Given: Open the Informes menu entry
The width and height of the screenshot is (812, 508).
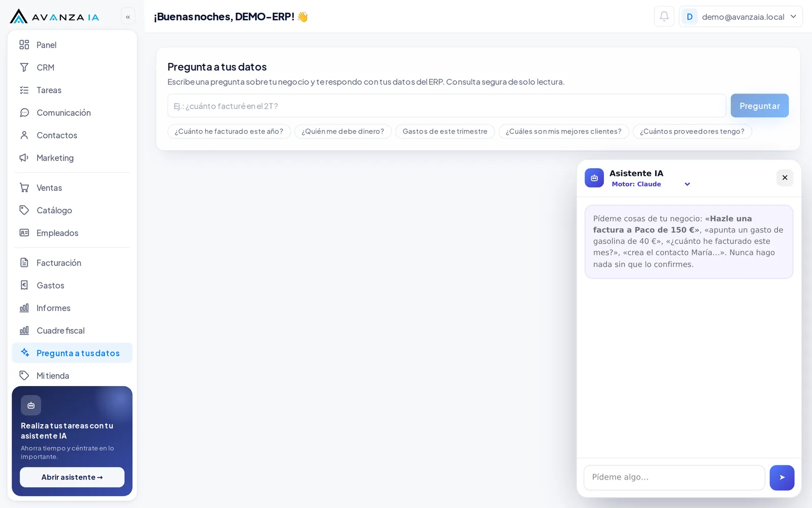Looking at the screenshot, I should [x=72, y=308].
